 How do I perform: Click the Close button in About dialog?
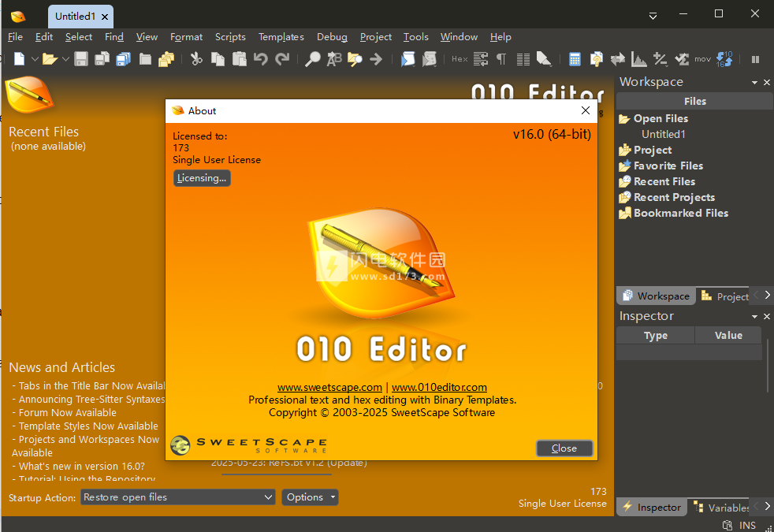coord(564,448)
